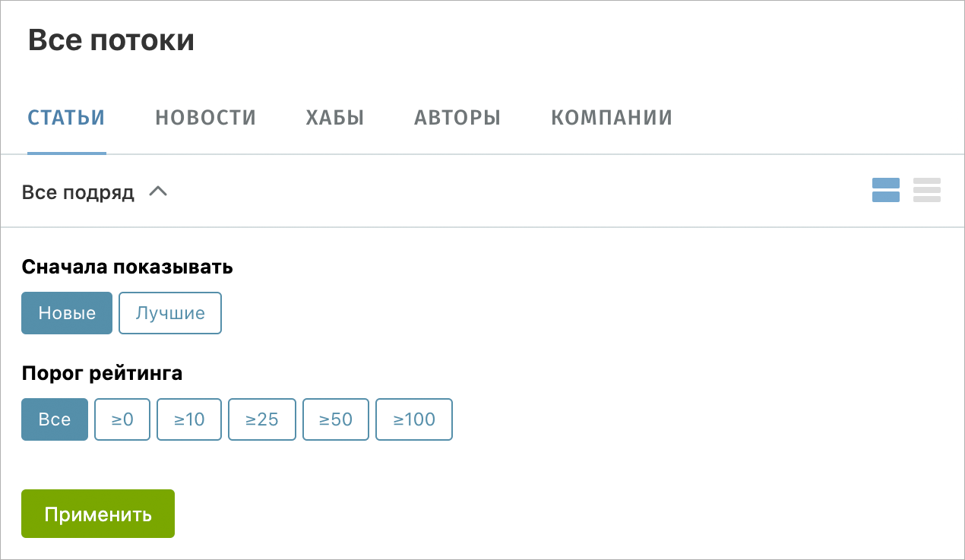This screenshot has height=560, width=965.
Task: Select the АВТОРЫ tab
Action: click(457, 117)
